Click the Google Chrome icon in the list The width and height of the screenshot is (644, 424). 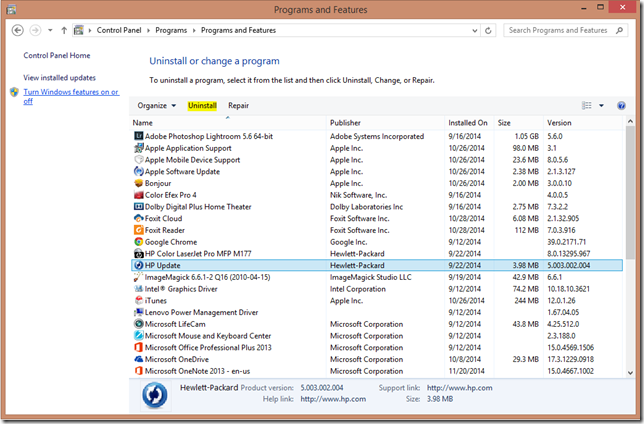[139, 242]
